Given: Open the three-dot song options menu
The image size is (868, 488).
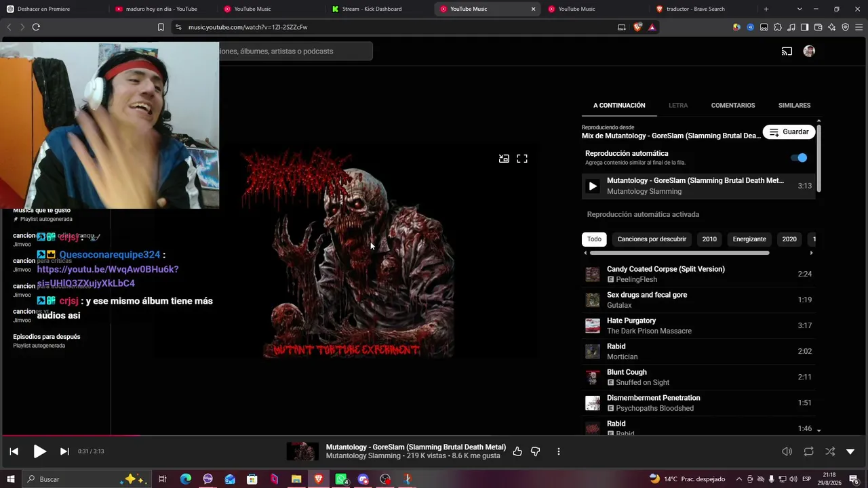Looking at the screenshot, I should [x=559, y=451].
